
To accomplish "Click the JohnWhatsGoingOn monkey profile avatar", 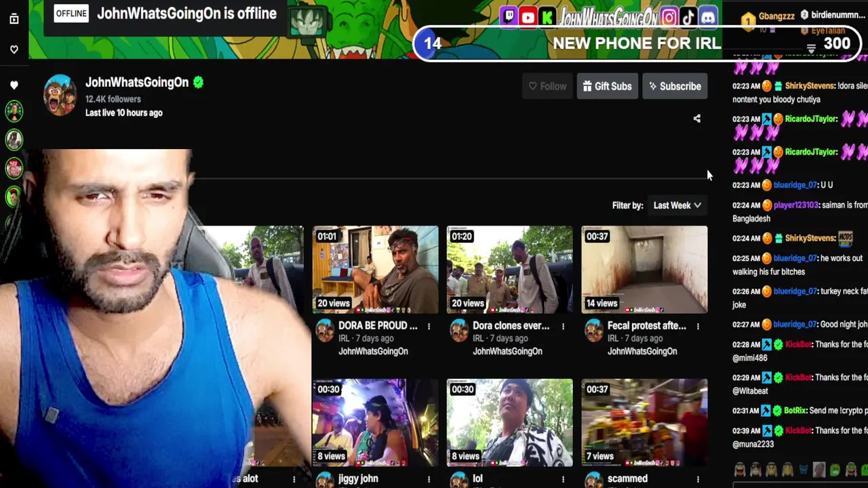I will [60, 95].
